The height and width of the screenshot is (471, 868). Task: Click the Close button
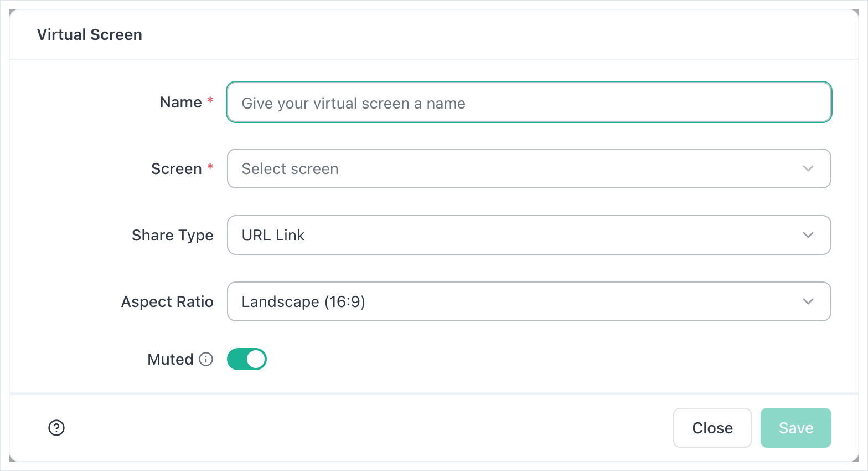(712, 428)
